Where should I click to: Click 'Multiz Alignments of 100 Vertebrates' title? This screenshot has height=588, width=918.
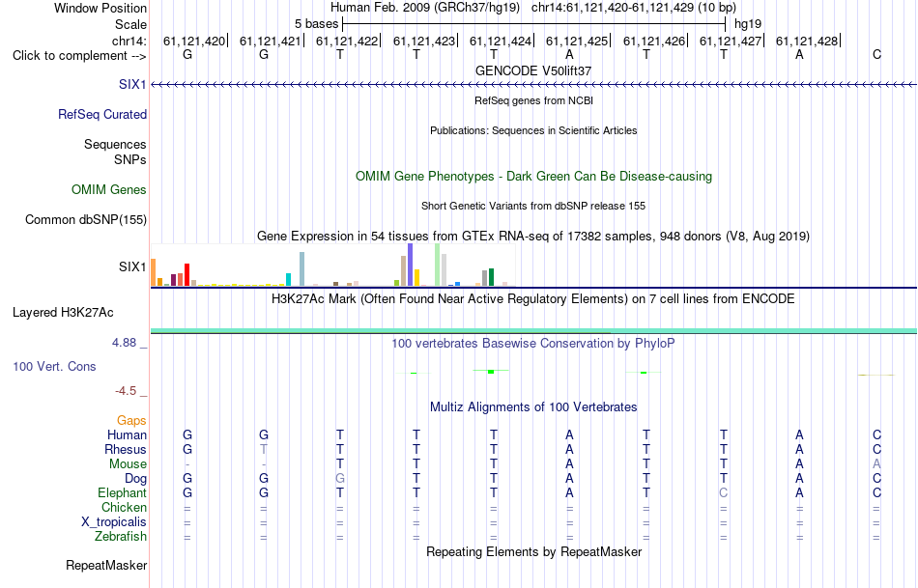point(533,406)
